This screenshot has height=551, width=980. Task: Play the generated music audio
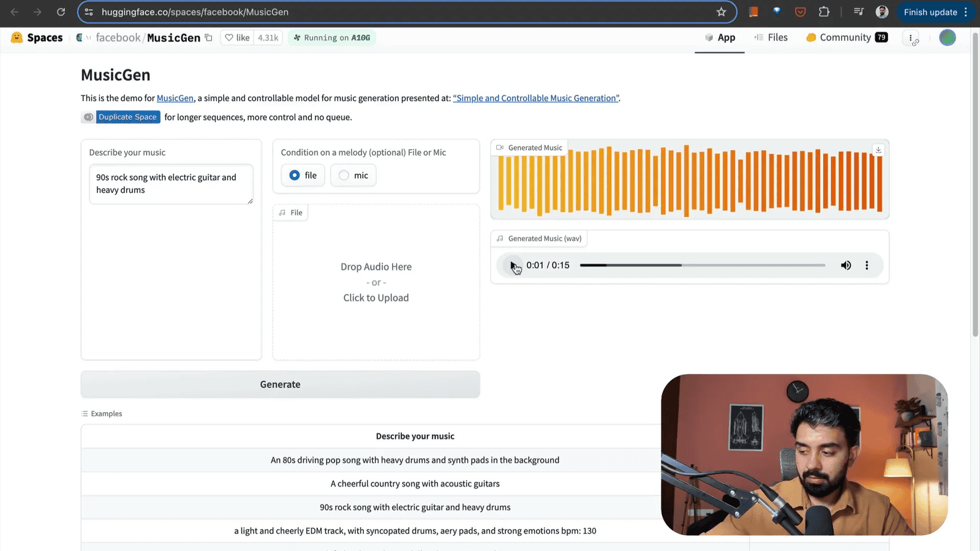click(513, 265)
